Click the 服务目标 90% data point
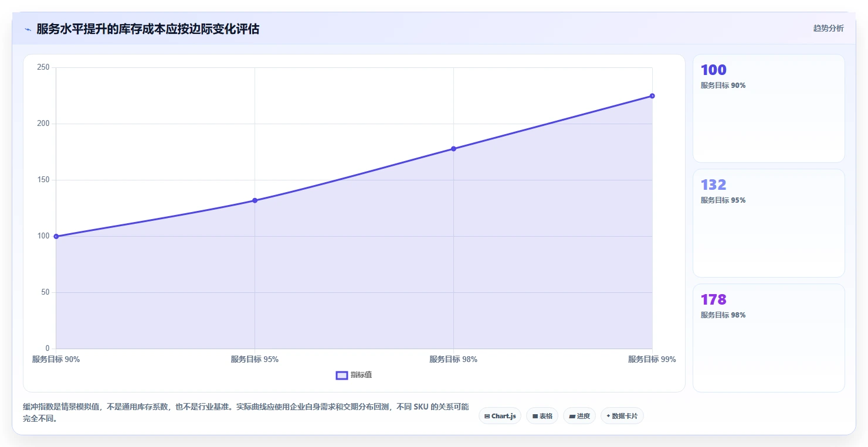This screenshot has height=447, width=868. tap(56, 237)
